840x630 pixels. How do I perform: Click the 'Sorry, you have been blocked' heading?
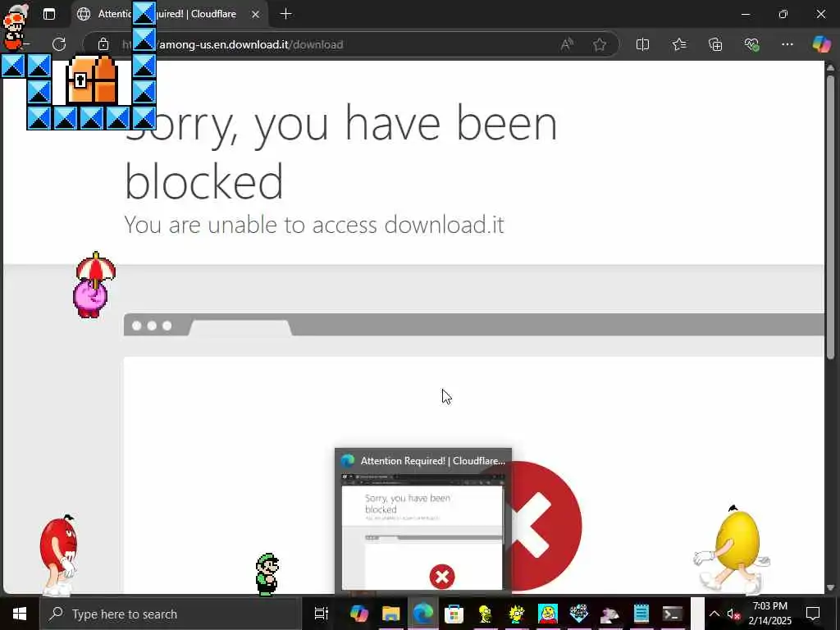coord(340,152)
